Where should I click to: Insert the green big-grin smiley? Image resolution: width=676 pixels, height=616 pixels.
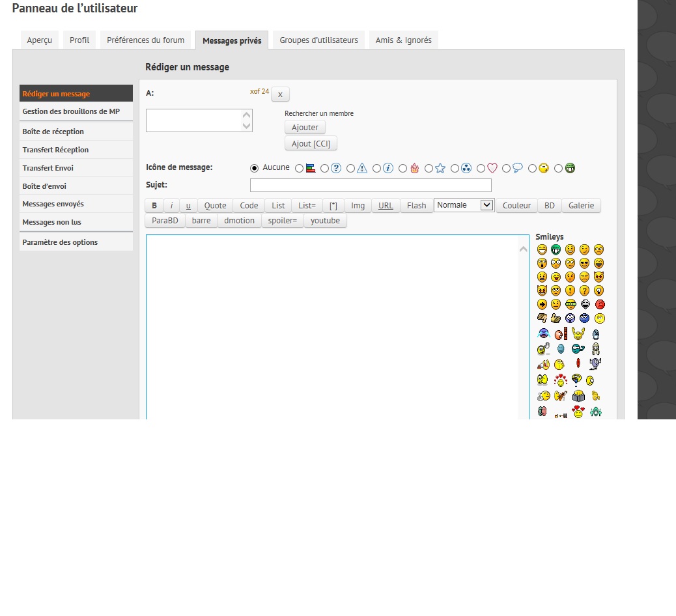[556, 249]
